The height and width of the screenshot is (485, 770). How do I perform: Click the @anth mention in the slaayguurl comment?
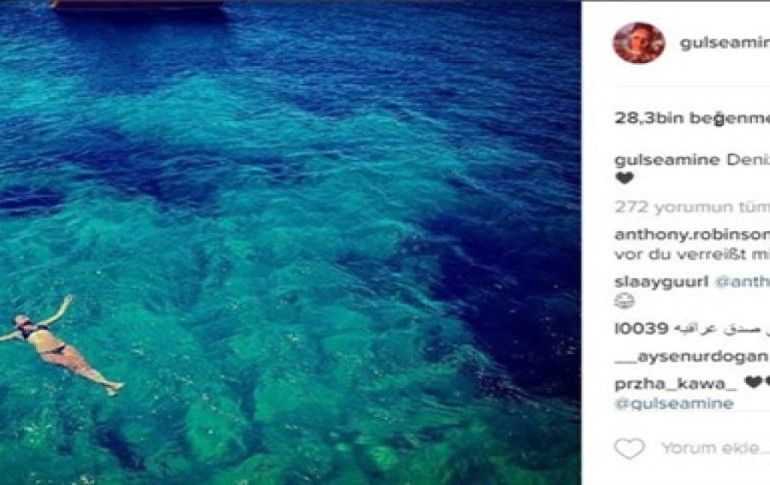[x=742, y=282]
